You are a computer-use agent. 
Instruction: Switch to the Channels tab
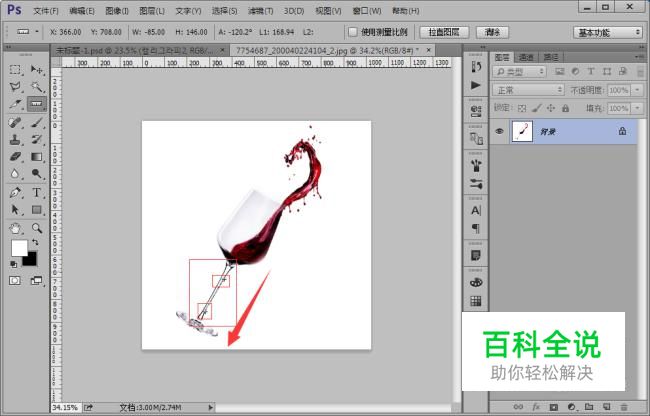click(526, 57)
